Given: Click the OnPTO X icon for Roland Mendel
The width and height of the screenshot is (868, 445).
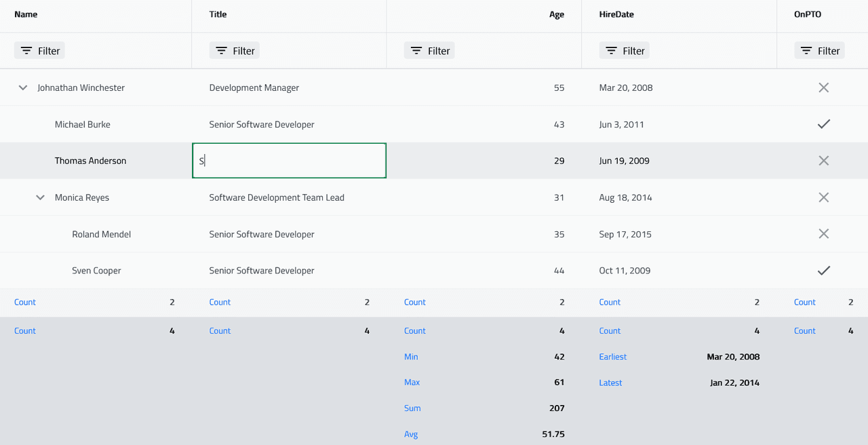Looking at the screenshot, I should coord(824,234).
